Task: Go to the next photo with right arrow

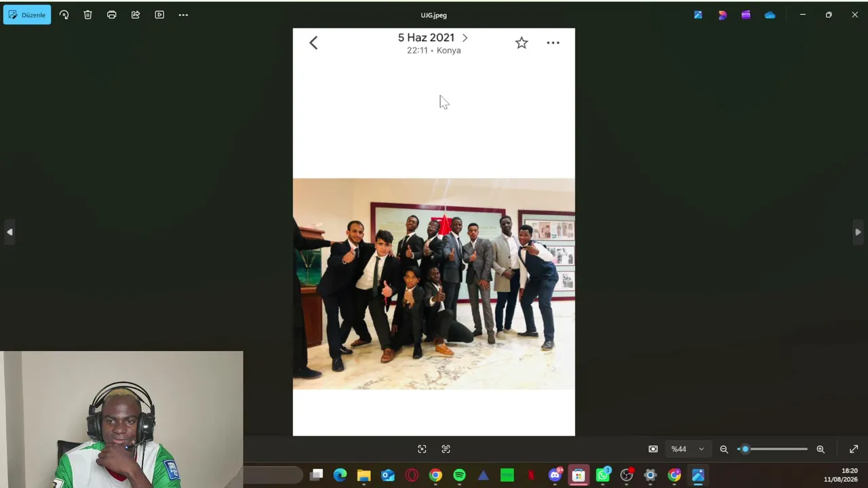Action: click(x=858, y=232)
